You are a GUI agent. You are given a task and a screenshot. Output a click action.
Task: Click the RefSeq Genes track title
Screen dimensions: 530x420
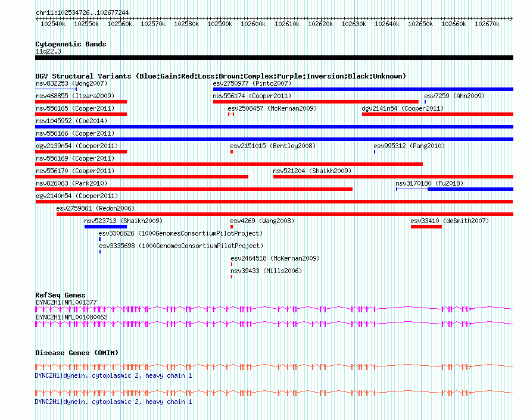[x=60, y=295]
